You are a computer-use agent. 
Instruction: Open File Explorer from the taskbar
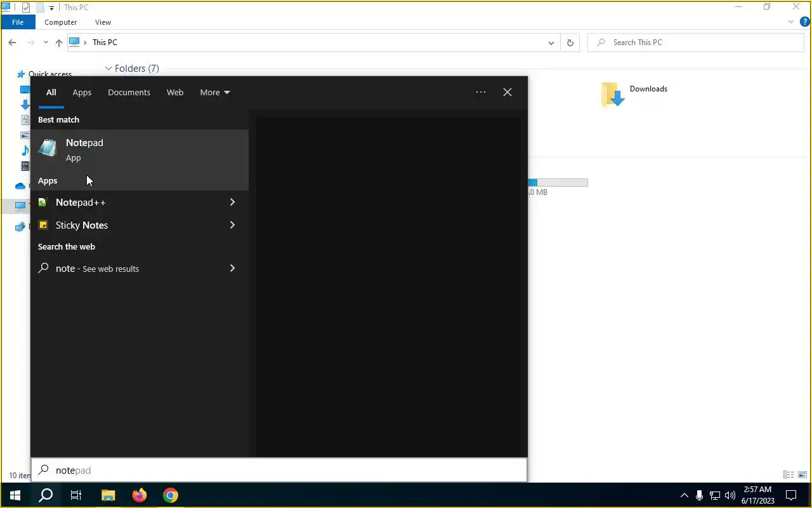coord(108,495)
